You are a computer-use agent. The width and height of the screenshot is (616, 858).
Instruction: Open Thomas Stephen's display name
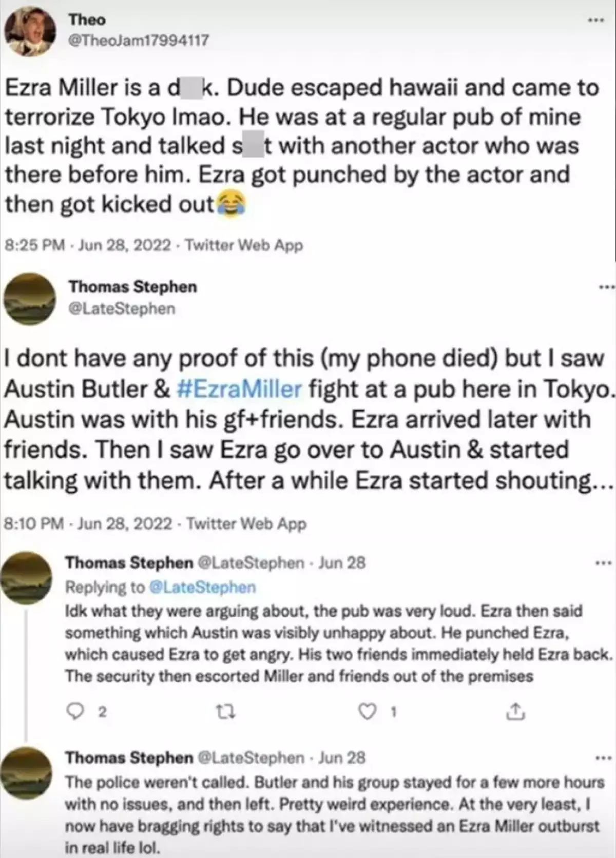pyautogui.click(x=131, y=287)
